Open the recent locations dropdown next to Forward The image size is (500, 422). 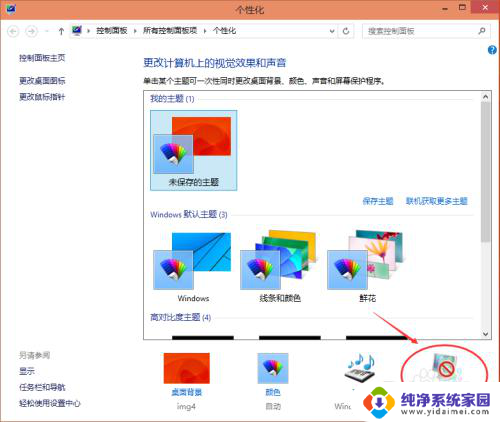tap(47, 31)
